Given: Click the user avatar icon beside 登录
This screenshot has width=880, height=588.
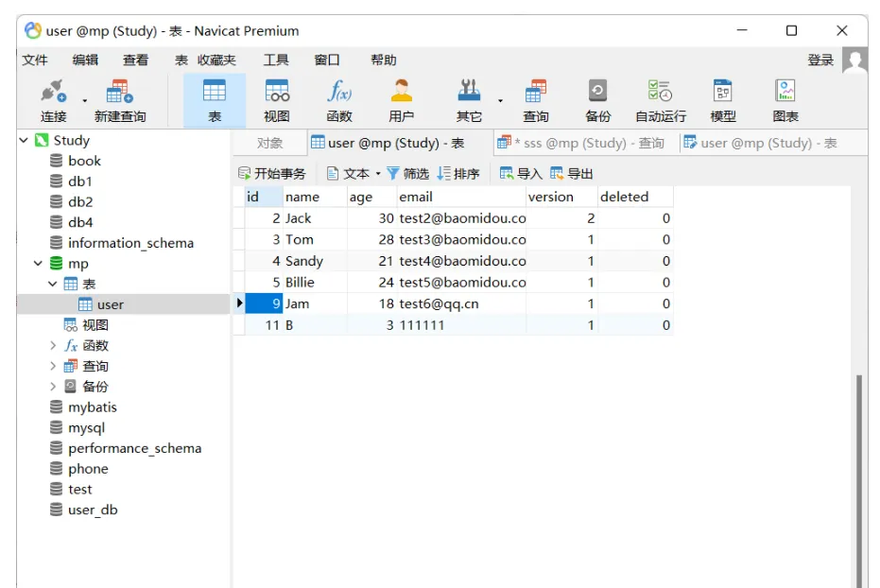Looking at the screenshot, I should (x=854, y=61).
